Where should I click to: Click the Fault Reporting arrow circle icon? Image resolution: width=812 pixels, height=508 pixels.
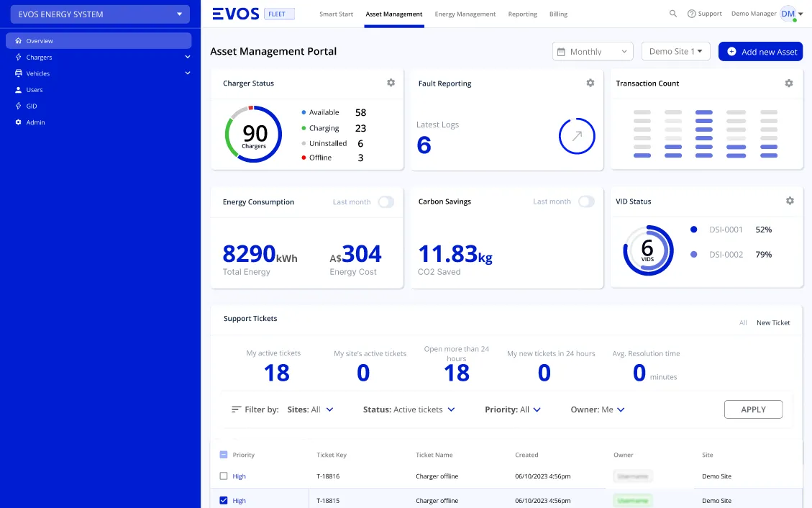coord(577,135)
